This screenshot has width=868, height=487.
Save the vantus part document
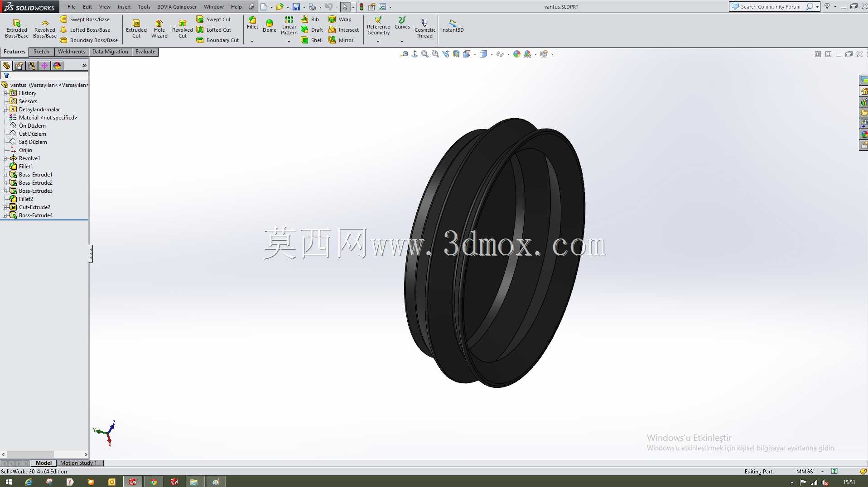[296, 7]
